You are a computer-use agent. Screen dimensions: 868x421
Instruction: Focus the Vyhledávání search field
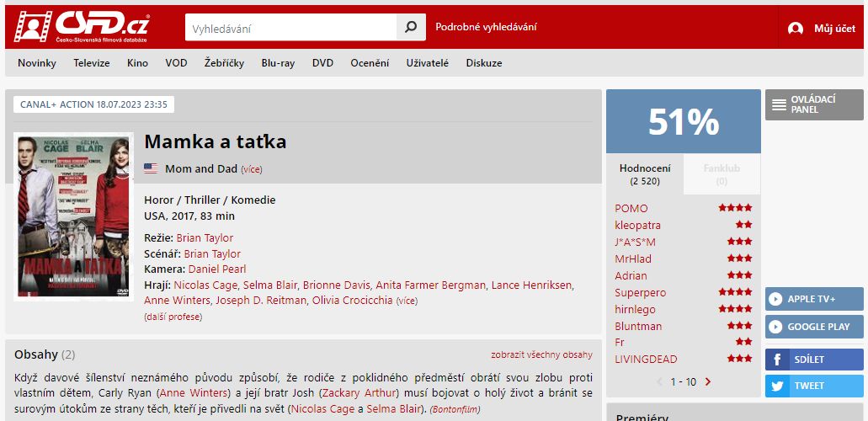tap(291, 27)
